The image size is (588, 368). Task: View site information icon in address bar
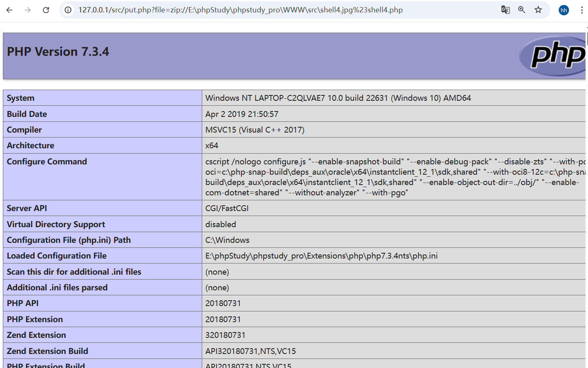(68, 10)
